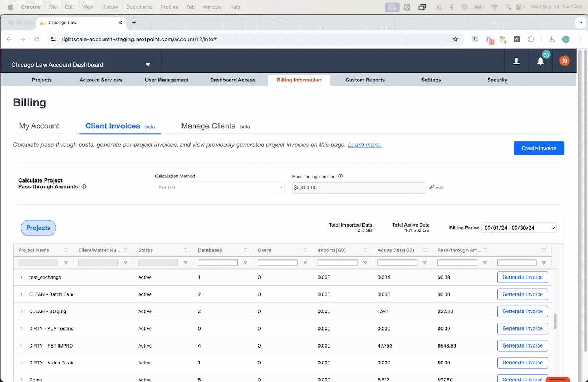Expand the test_exchange project row
This screenshot has width=588, height=382.
click(22, 277)
